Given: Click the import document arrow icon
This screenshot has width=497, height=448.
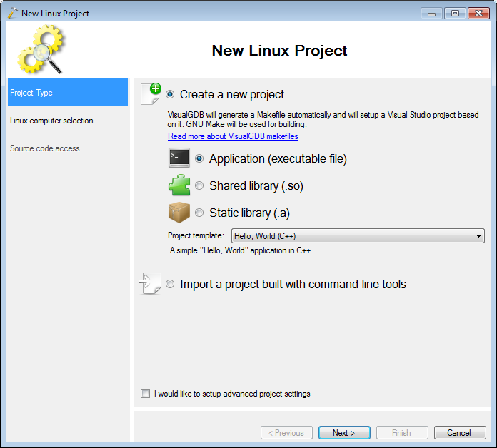Looking at the screenshot, I should 150,283.
